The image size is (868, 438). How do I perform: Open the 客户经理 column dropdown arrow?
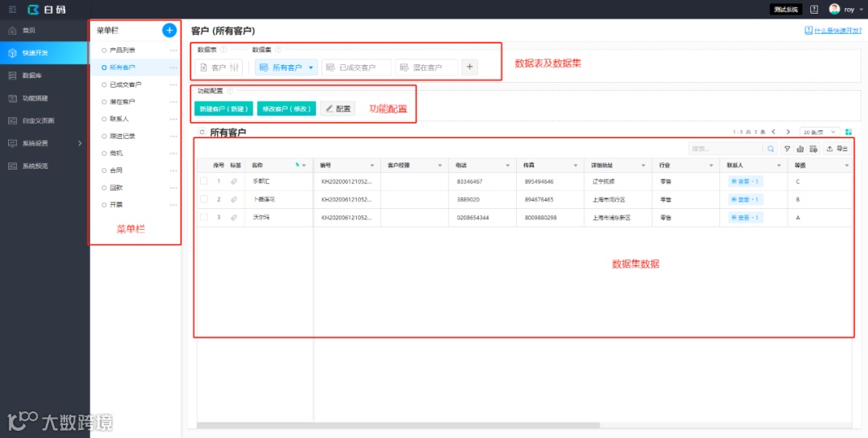point(440,166)
